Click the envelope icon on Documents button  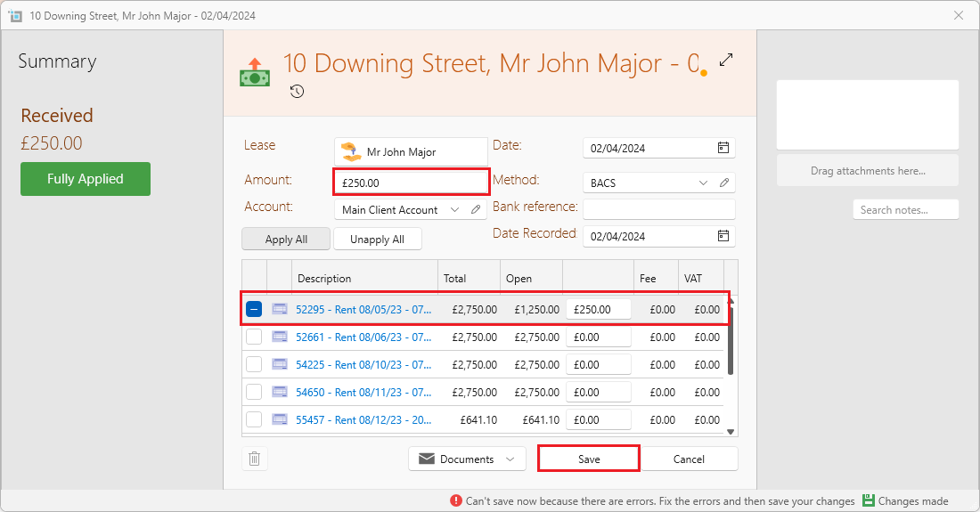426,459
